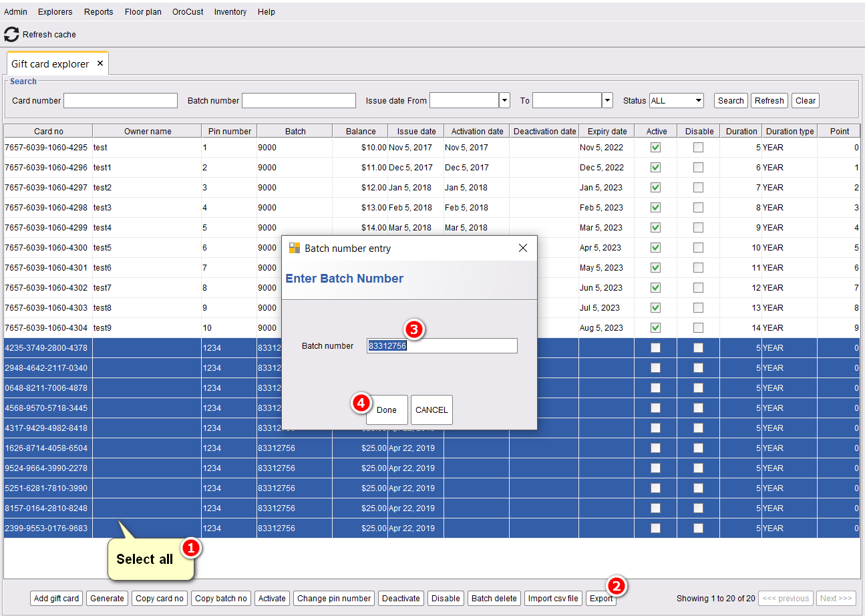865x616 pixels.
Task: Select card row 7657-6039-1060-4300
Action: pos(432,248)
